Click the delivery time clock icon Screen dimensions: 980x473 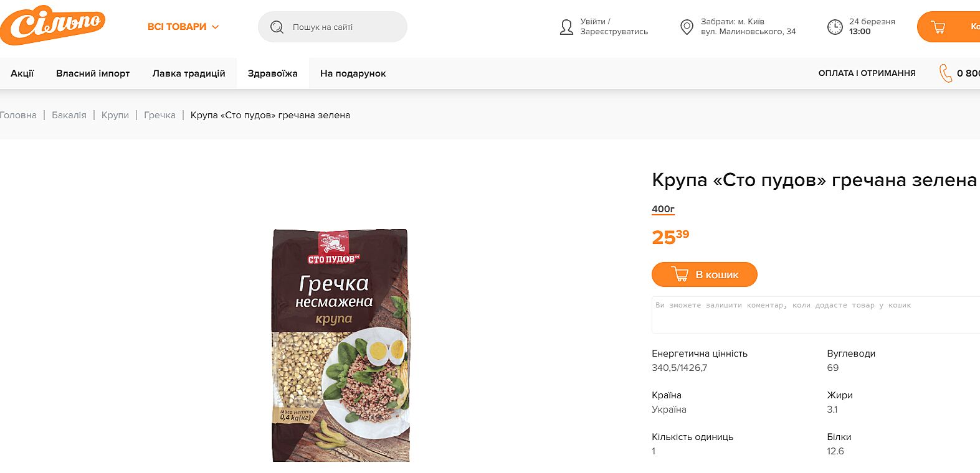[x=835, y=27]
